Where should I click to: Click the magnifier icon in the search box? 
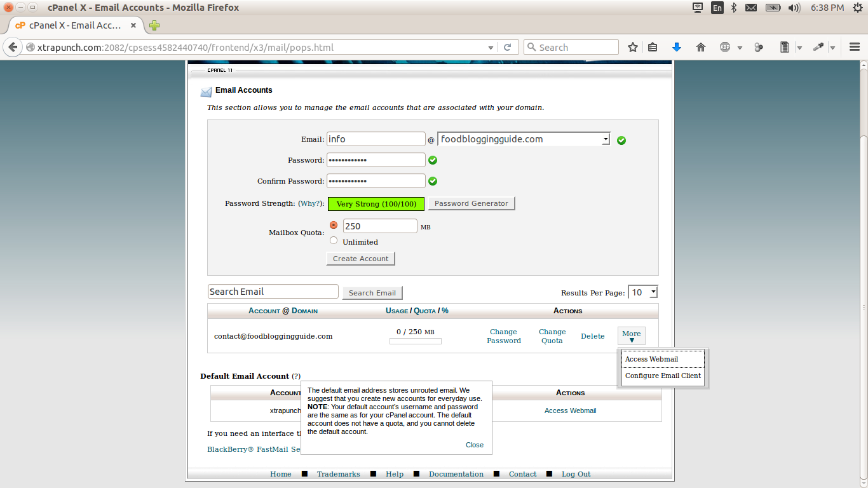pyautogui.click(x=531, y=48)
